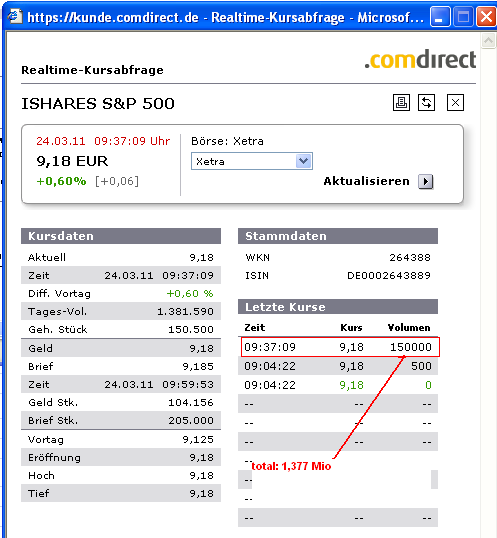The width and height of the screenshot is (497, 538).
Task: Click the Aktualisieren arrow button
Action: [x=426, y=181]
